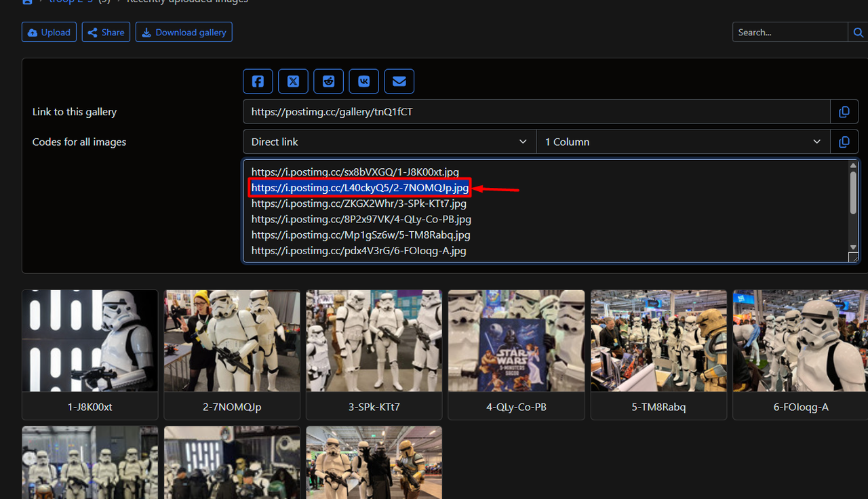Share gallery on Reddit
Viewport: 868px width, 499px height.
point(328,81)
